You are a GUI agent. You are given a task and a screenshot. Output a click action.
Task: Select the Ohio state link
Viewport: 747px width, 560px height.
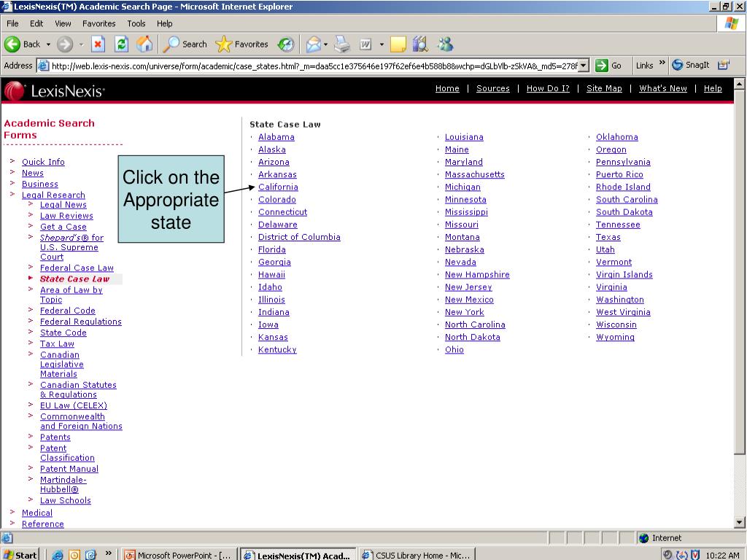pyautogui.click(x=454, y=349)
